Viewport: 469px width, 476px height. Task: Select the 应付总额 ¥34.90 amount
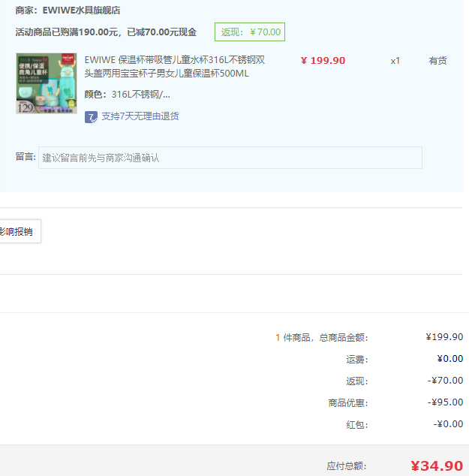437,466
